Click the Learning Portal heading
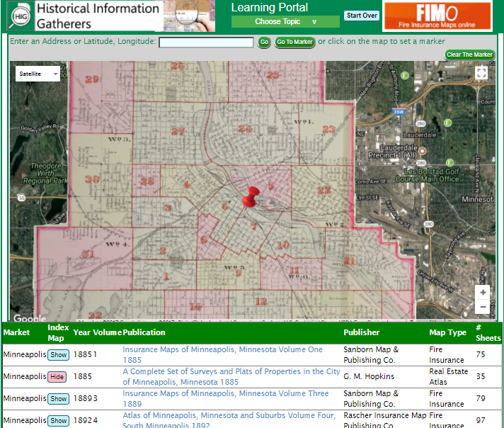The image size is (504, 428). click(x=270, y=7)
